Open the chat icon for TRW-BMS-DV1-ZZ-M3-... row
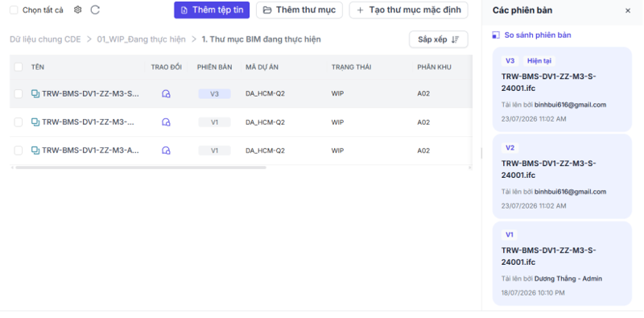 click(166, 122)
